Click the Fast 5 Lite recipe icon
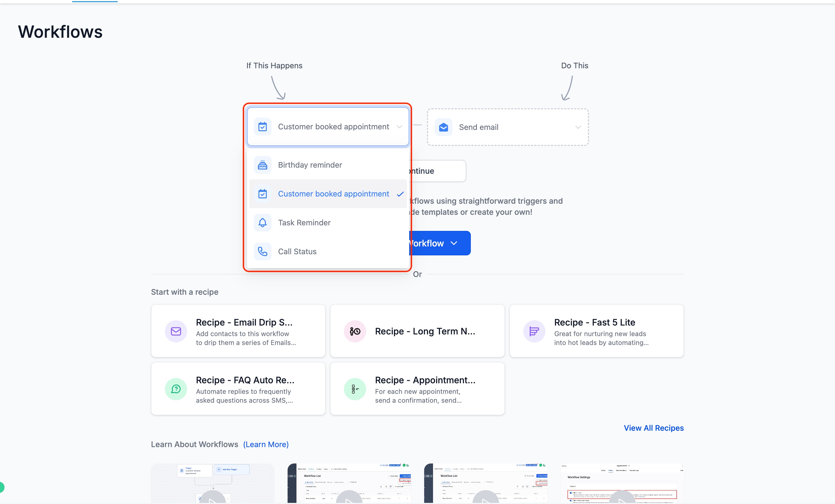835x504 pixels. (x=534, y=331)
